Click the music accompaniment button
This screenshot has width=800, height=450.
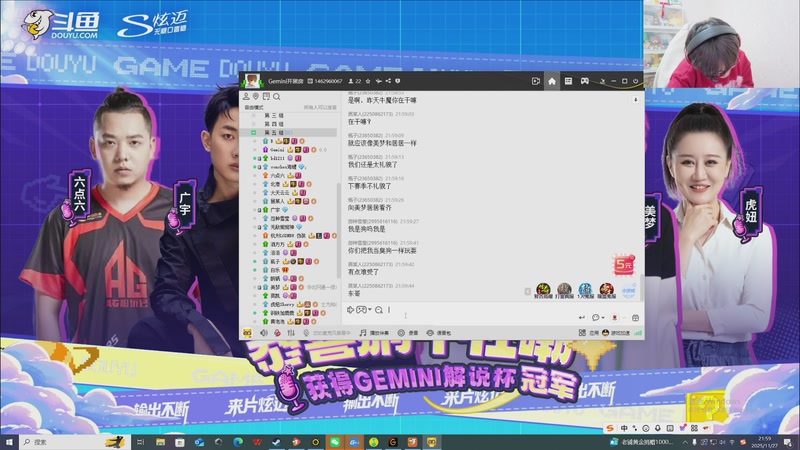click(x=374, y=333)
